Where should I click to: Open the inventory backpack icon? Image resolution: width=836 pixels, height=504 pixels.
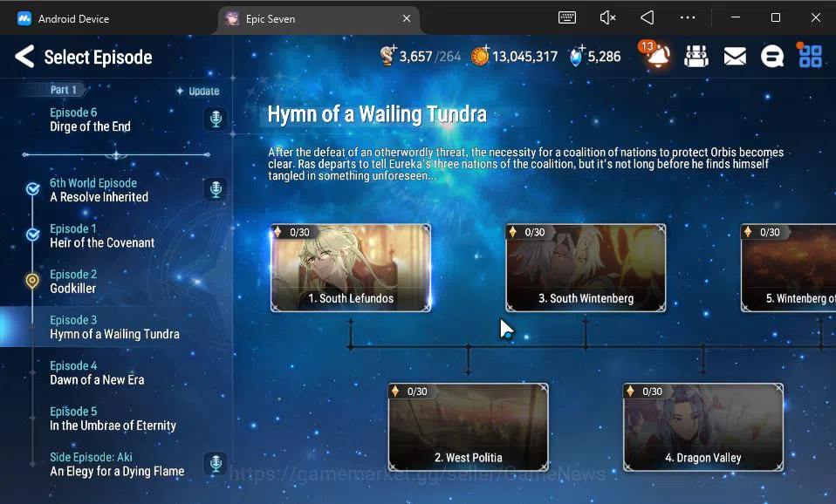tap(696, 56)
